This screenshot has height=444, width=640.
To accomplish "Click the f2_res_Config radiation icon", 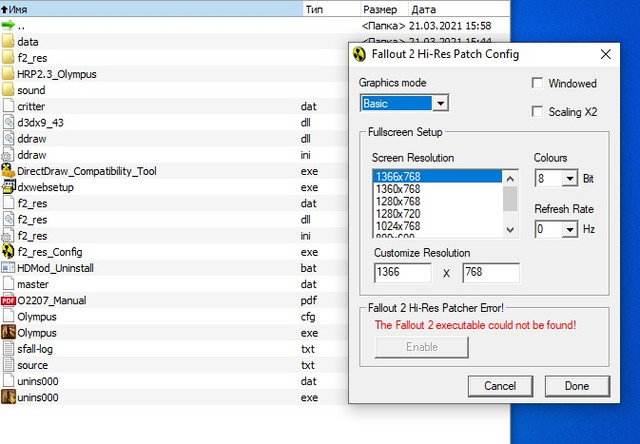I will 8,251.
